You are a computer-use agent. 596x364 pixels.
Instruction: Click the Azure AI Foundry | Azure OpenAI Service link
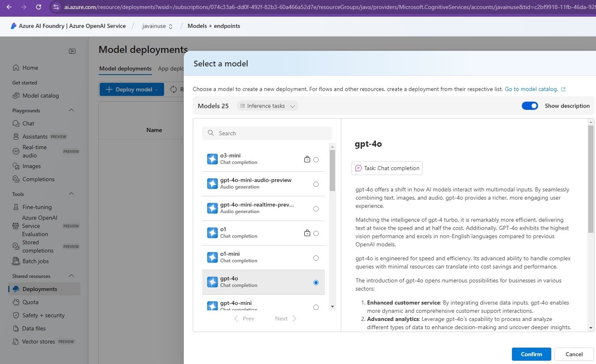tap(72, 26)
